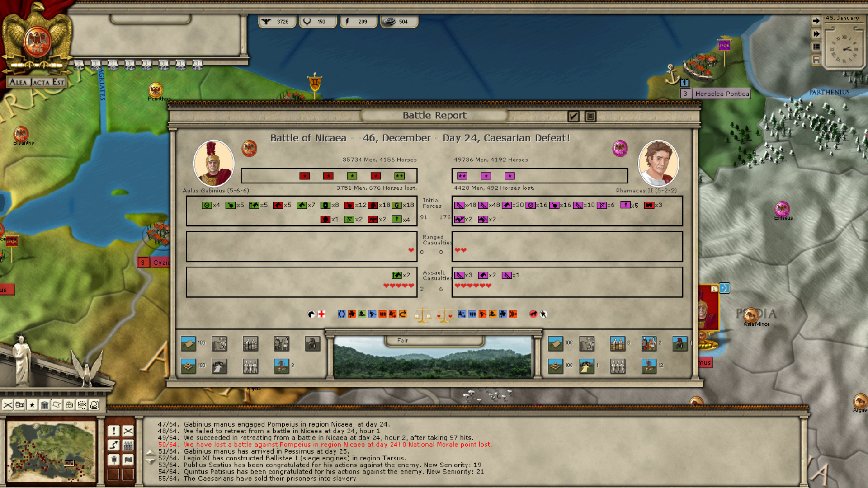Toggle the soldiers message filter

point(128,446)
